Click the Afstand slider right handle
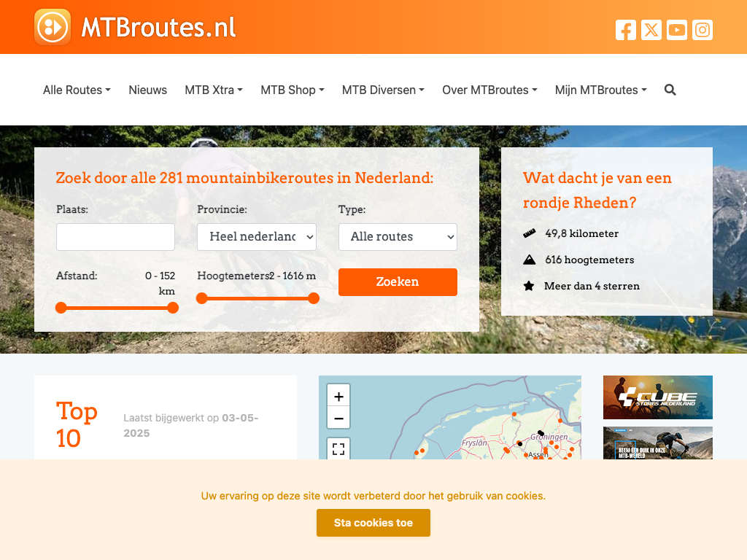This screenshot has height=560, width=747. [x=173, y=308]
